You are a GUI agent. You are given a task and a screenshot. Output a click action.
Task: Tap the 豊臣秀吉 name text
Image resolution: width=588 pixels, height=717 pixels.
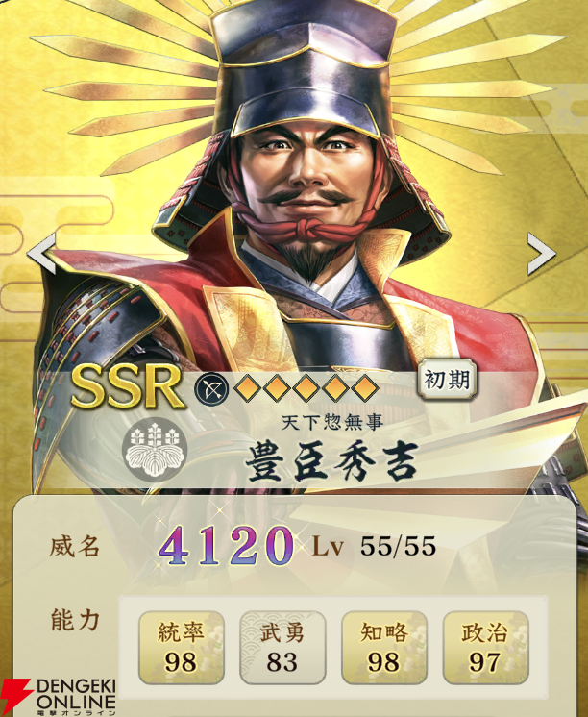[331, 462]
